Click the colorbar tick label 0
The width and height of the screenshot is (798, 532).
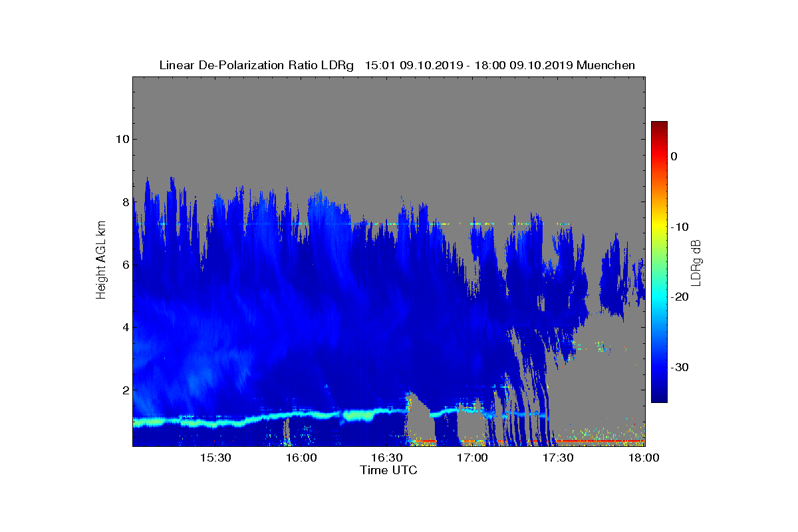click(x=674, y=156)
